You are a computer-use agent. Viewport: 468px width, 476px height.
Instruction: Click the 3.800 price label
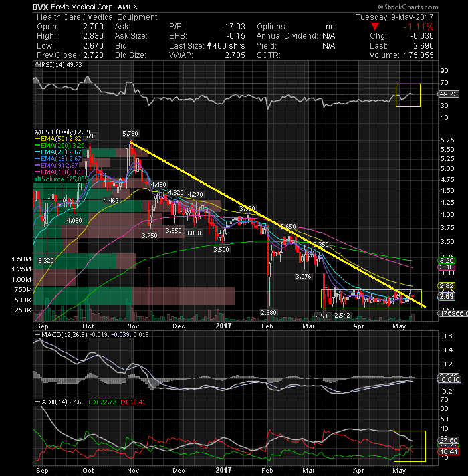click(x=193, y=233)
